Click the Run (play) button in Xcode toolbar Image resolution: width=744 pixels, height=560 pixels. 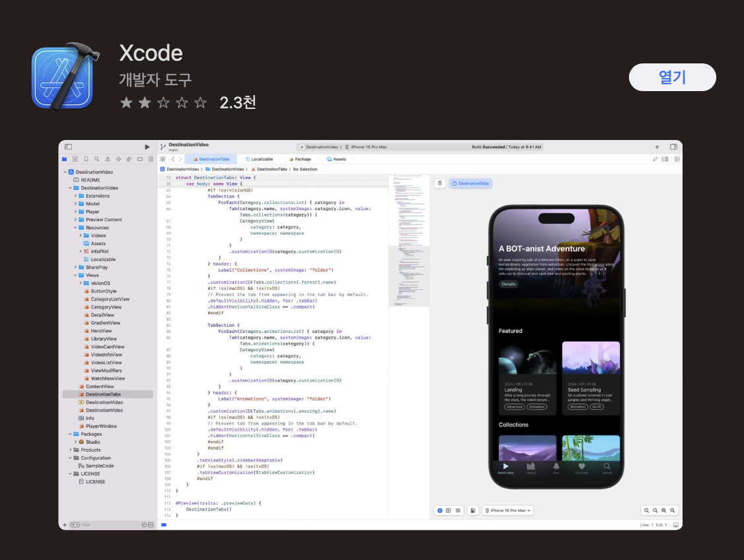[x=147, y=147]
